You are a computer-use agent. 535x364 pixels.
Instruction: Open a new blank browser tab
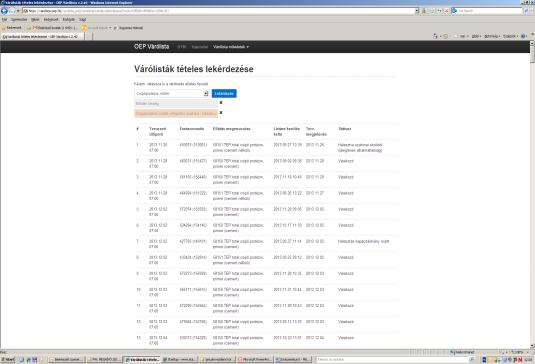(89, 37)
